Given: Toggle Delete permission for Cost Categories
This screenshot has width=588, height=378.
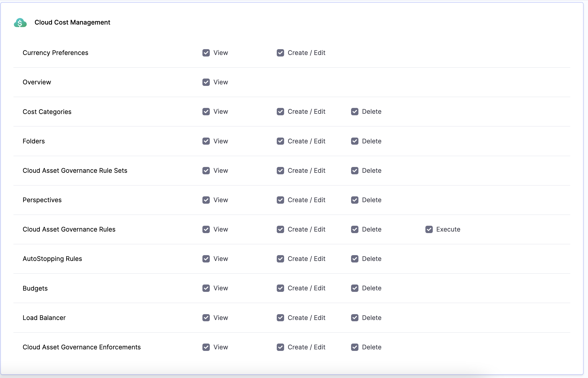Looking at the screenshot, I should point(355,111).
